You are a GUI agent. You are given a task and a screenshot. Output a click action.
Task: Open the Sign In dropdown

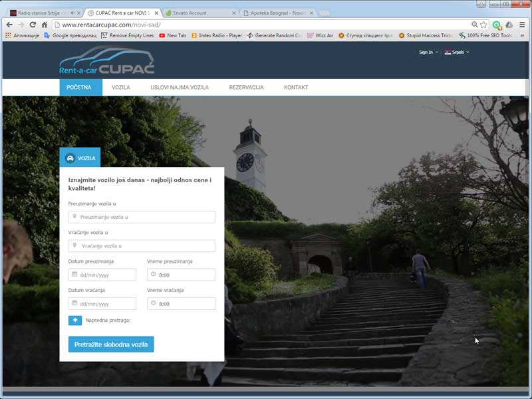coord(428,52)
